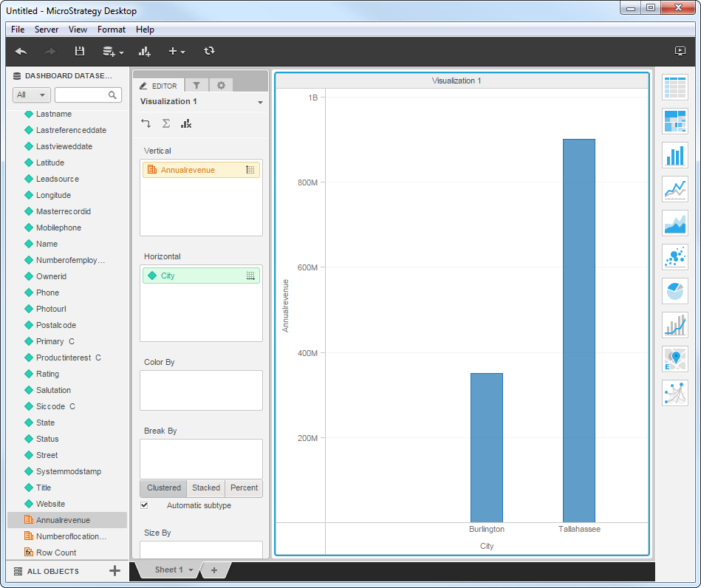
Task: Choose the pie chart visualization type
Action: [675, 291]
